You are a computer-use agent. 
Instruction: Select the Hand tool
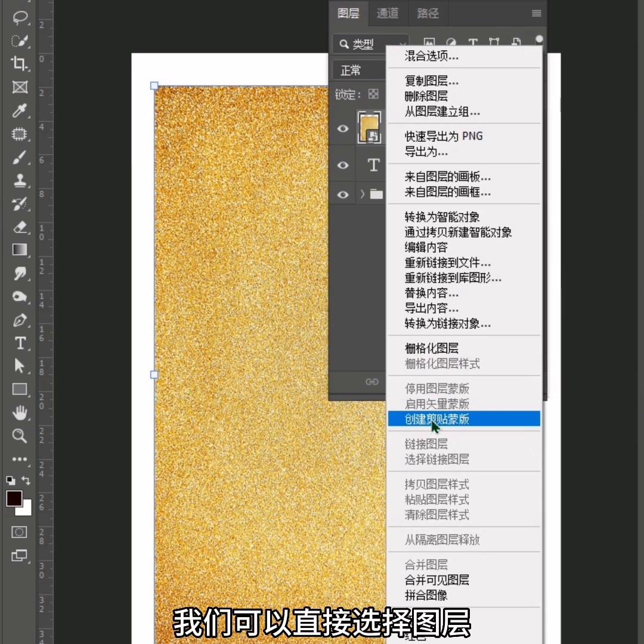[20, 413]
